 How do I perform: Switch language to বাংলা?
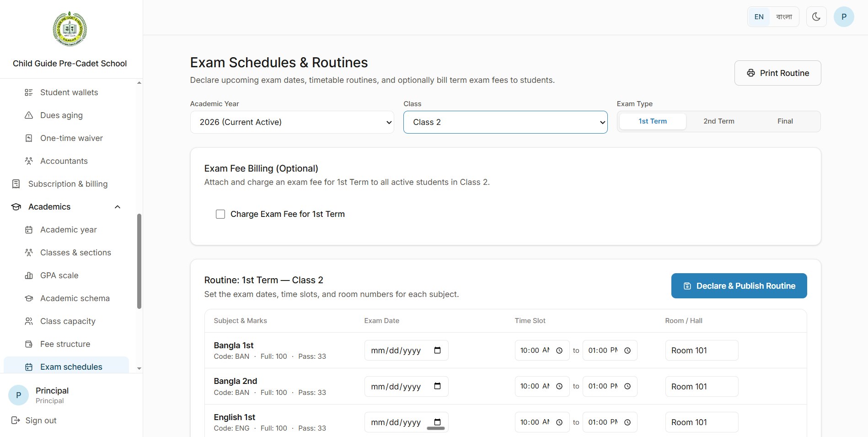coord(784,17)
